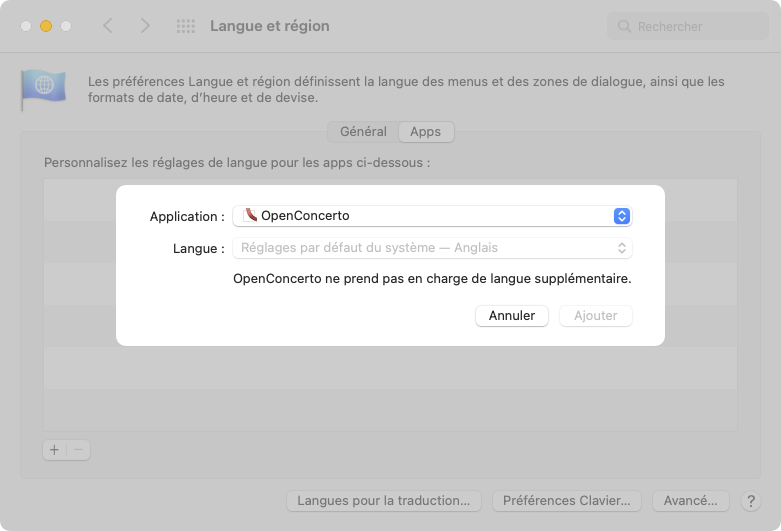
Task: Click the back navigation arrow
Action: 108,25
